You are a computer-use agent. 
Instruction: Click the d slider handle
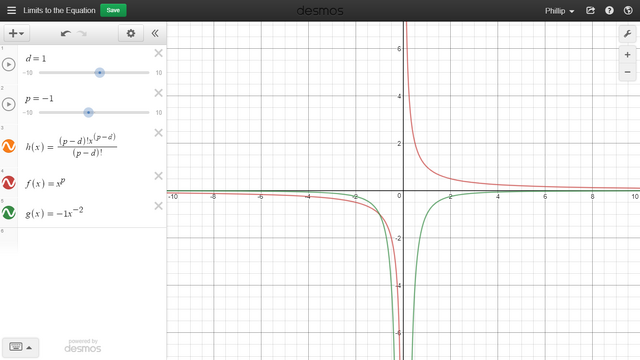click(100, 73)
